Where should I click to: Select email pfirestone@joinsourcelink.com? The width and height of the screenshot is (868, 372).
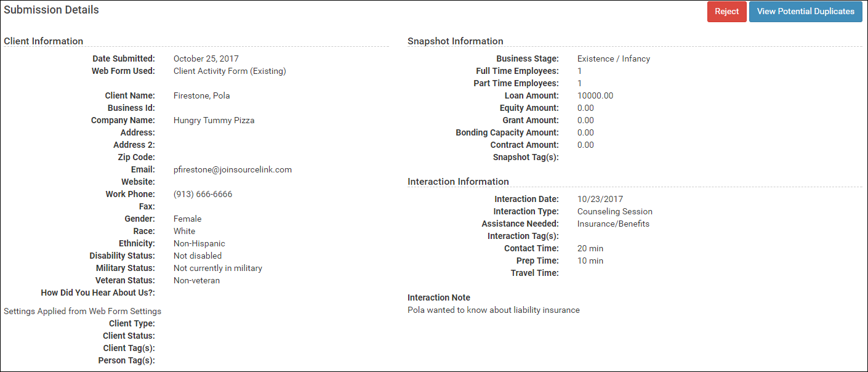pos(233,169)
